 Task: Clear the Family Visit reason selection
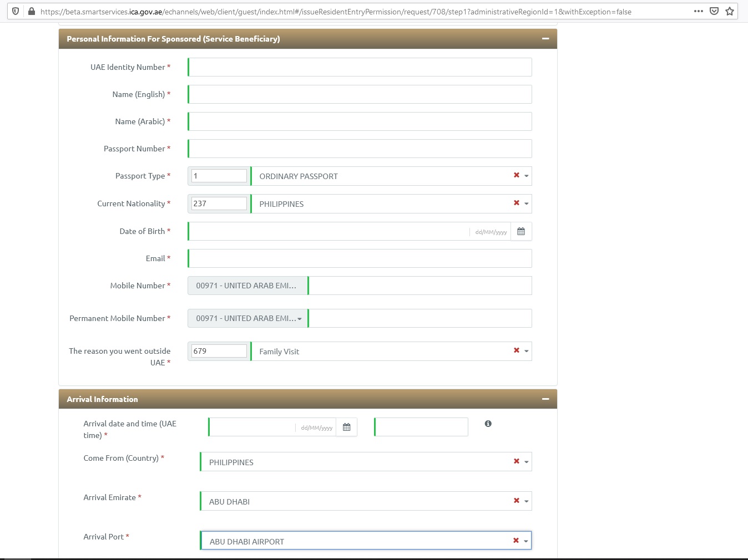pyautogui.click(x=516, y=350)
